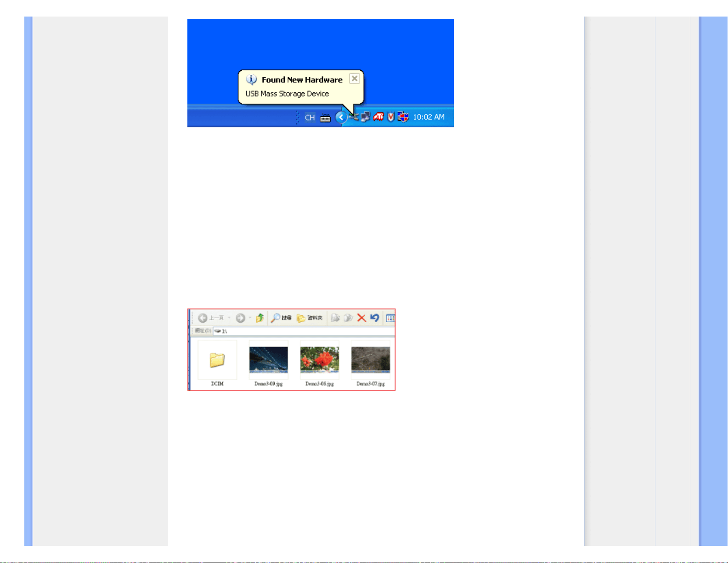Screen dimensions: 728x563
Task: Open the on-screen keyboard tray icon
Action: point(325,118)
